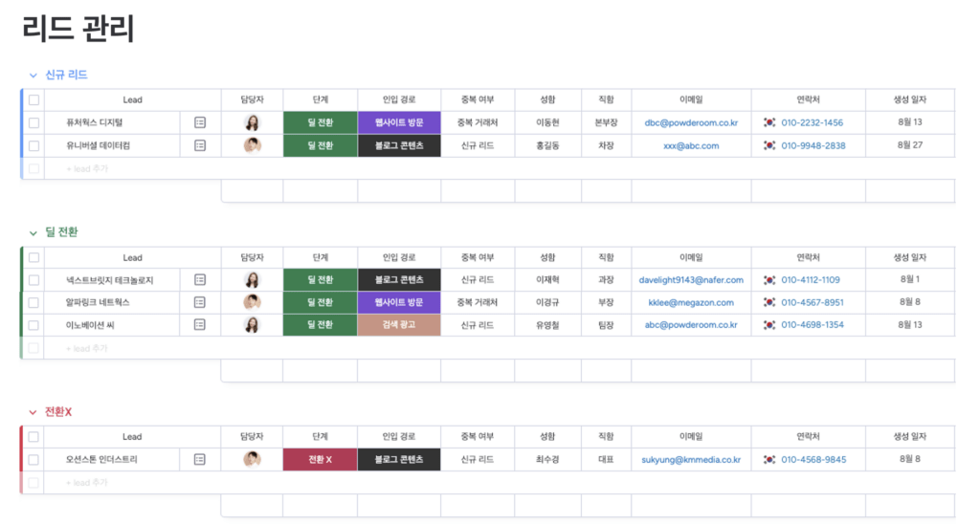Select all leads in 신규 리드 header checkbox
Viewport: 980px width, 525px height.
tap(33, 99)
